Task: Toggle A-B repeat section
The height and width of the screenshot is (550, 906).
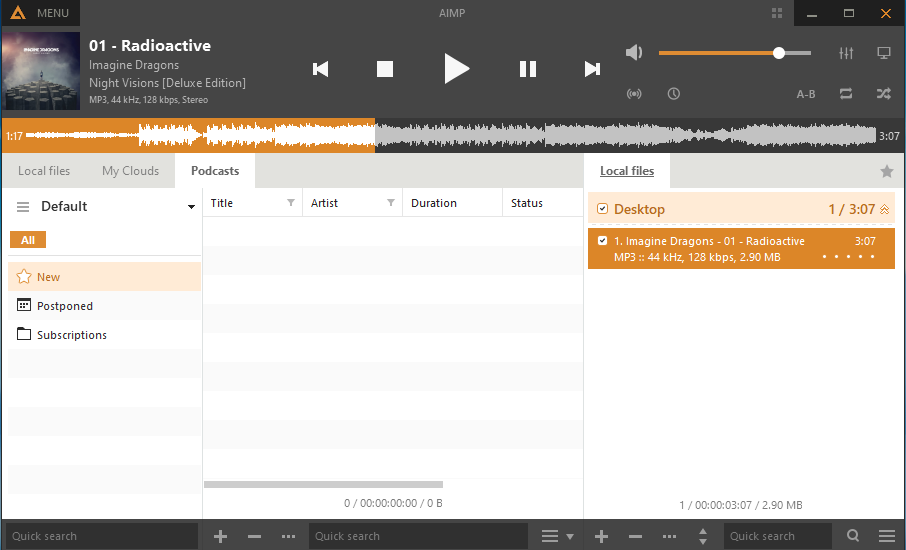Action: (806, 94)
